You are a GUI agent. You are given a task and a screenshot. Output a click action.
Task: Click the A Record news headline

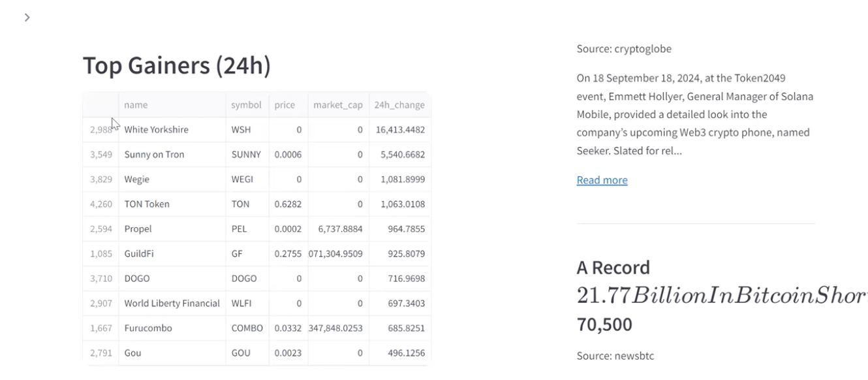(613, 268)
